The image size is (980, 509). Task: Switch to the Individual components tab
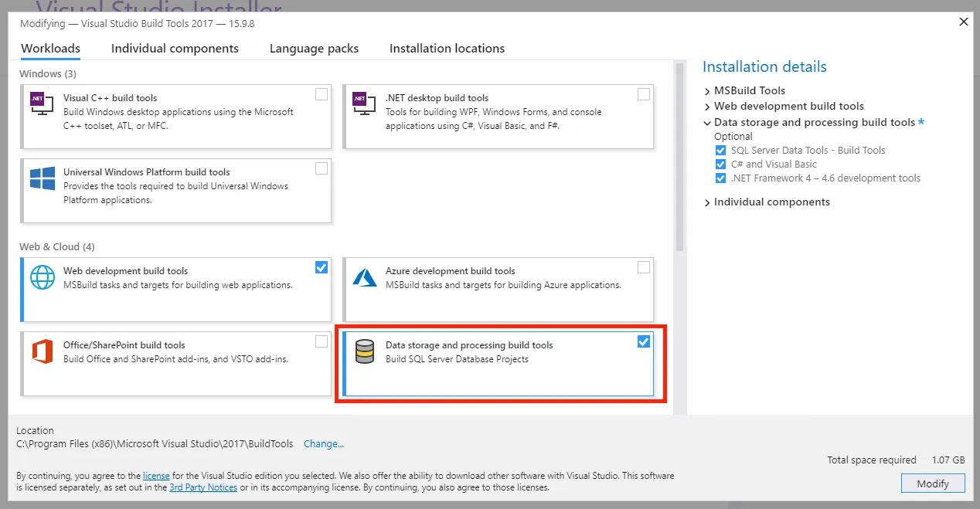coord(175,48)
